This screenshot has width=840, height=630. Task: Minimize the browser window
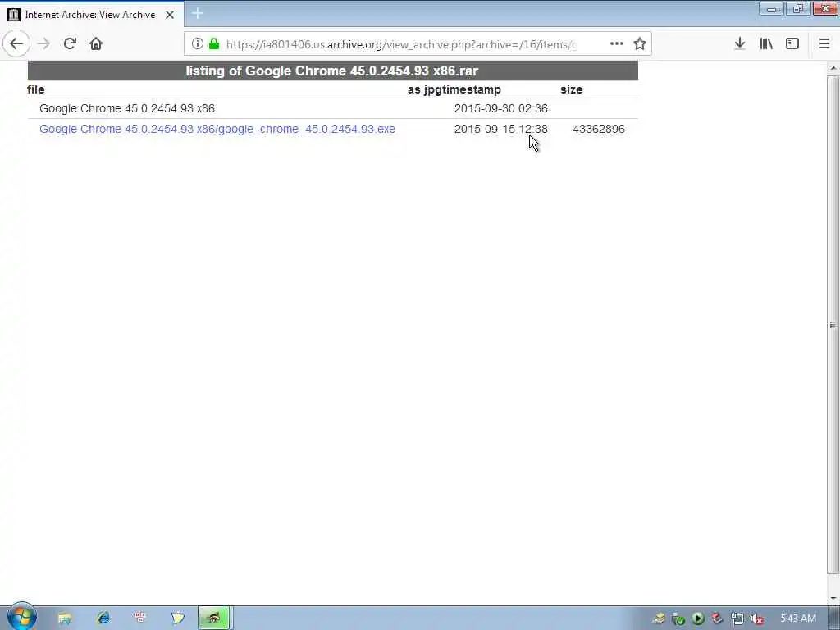771,9
